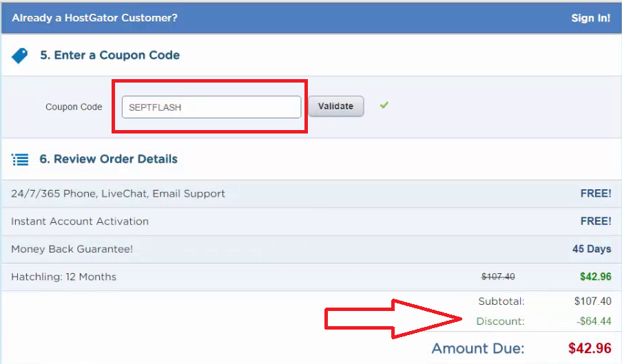
Task: Click 'Already a HostGator Customer?' banner text
Action: coord(94,18)
